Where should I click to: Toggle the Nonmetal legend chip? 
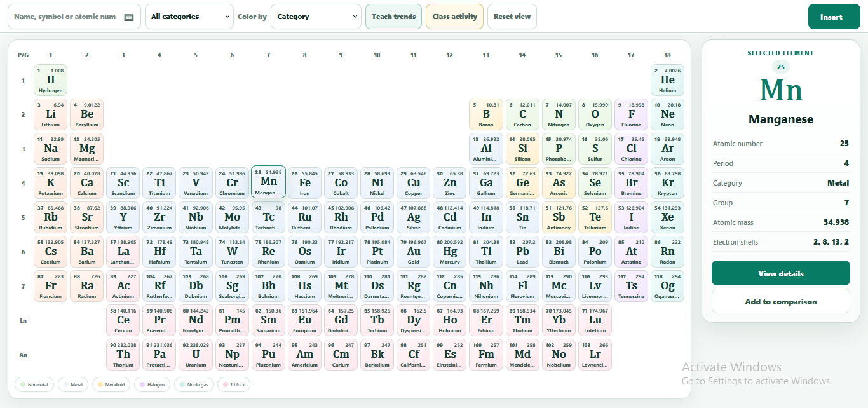click(x=34, y=384)
